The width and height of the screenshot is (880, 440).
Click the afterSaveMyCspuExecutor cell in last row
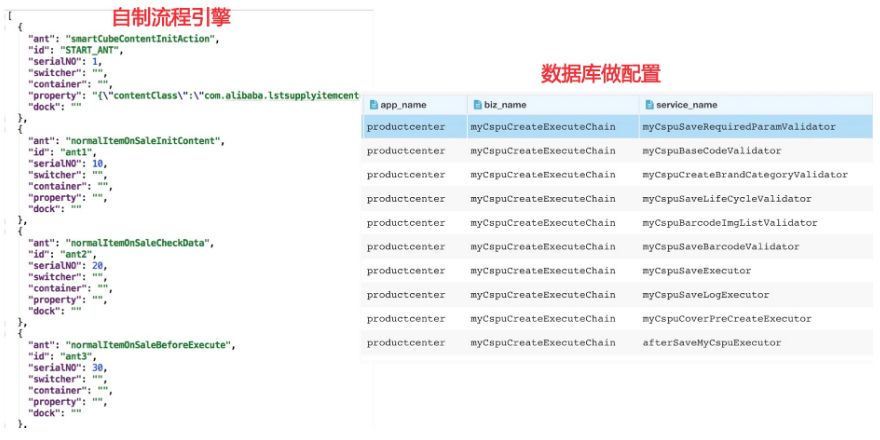[x=711, y=343]
